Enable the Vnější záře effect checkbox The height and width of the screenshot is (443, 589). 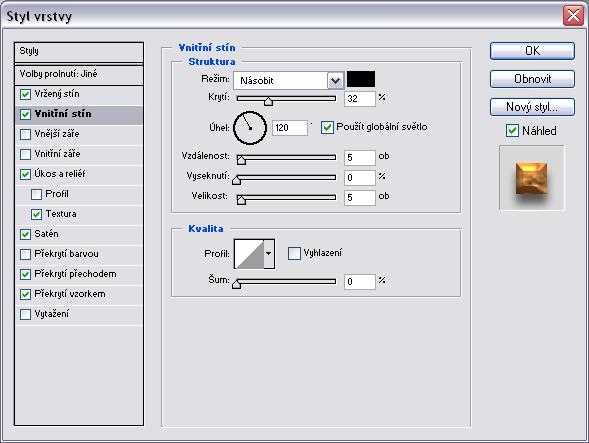(x=26, y=134)
